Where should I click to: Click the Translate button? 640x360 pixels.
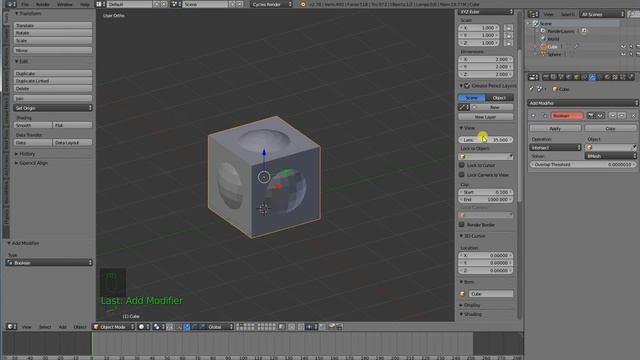[53, 25]
